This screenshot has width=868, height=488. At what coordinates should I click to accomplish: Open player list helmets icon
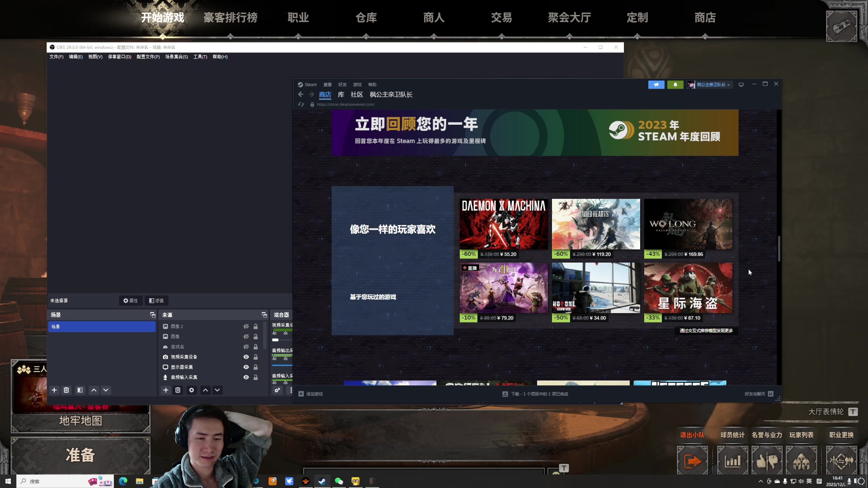[801, 461]
